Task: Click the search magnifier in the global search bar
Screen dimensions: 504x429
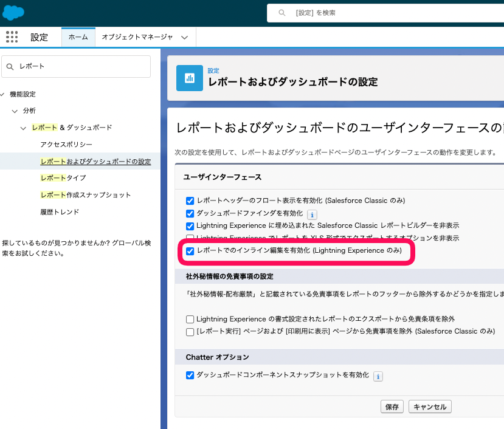Action: [282, 13]
